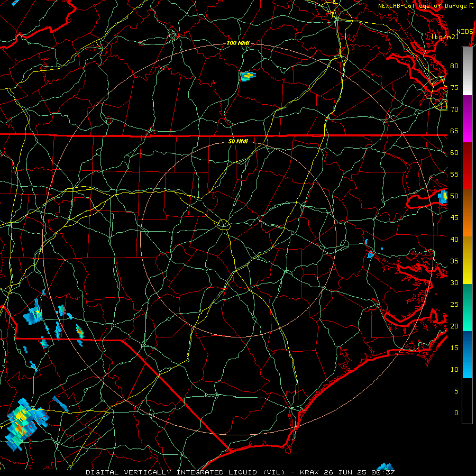Image resolution: width=476 pixels, height=476 pixels.
Task: Click the 45 value on the color scale
Action: [454, 218]
